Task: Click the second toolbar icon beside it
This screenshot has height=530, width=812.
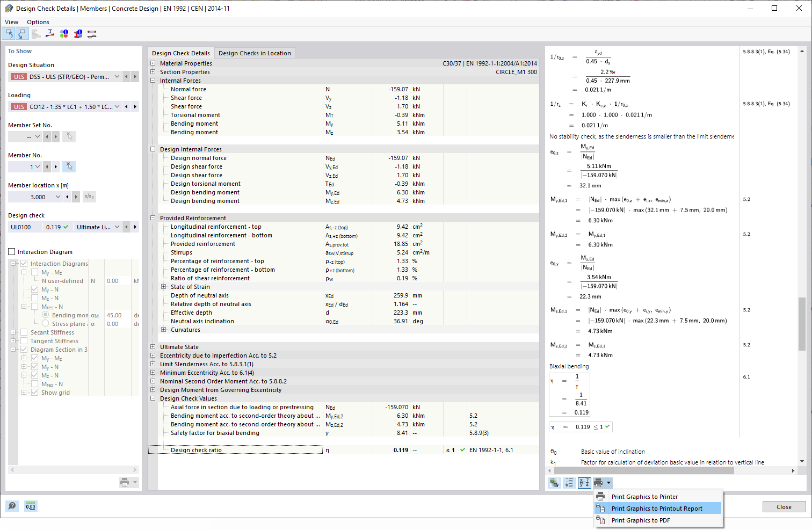Action: point(22,34)
